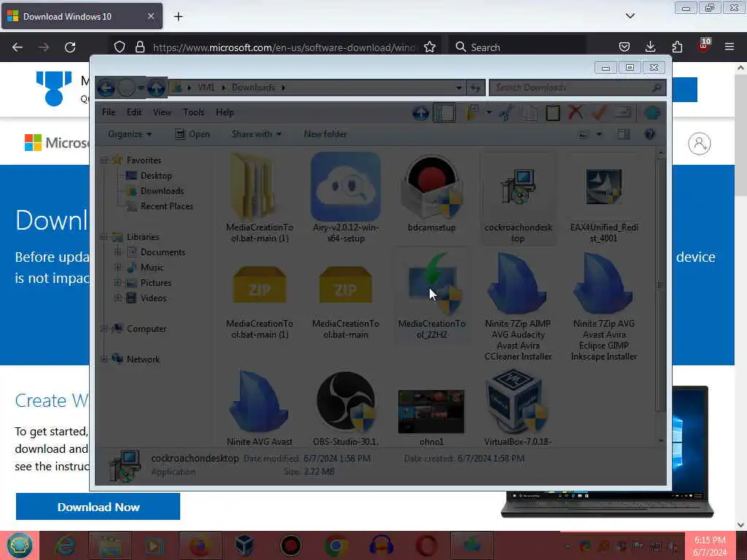747x560 pixels.
Task: Select the MediaCreationTool_22H2 executable
Action: [x=432, y=295]
